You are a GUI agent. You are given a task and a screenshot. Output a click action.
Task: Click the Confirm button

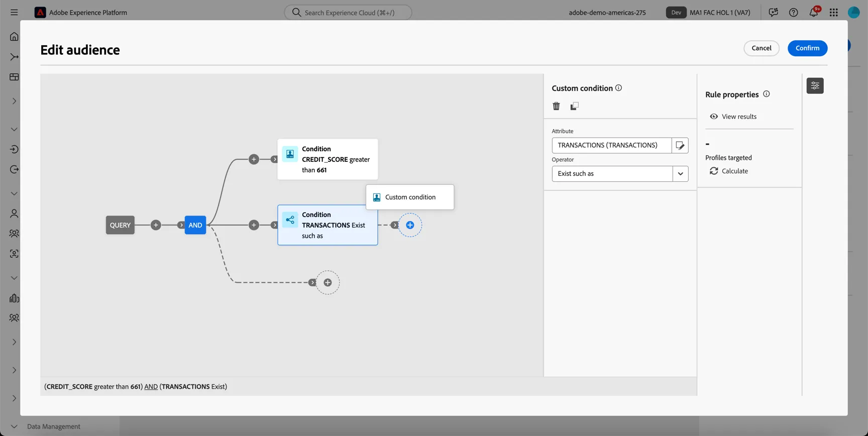tap(807, 48)
